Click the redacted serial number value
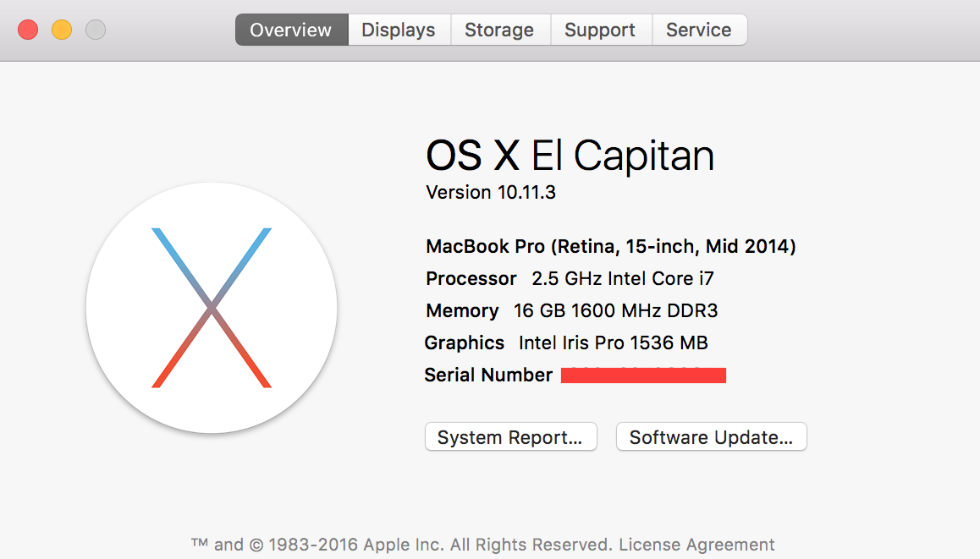980x559 pixels. (x=643, y=375)
